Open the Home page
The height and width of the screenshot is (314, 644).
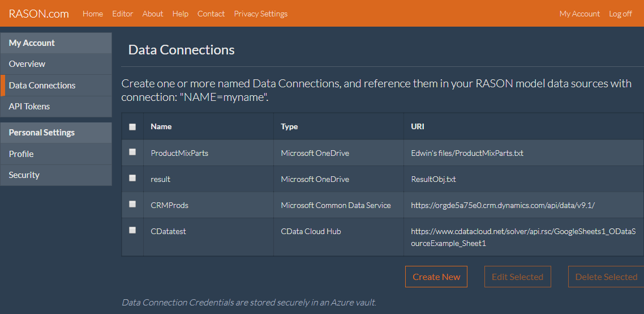[93, 14]
